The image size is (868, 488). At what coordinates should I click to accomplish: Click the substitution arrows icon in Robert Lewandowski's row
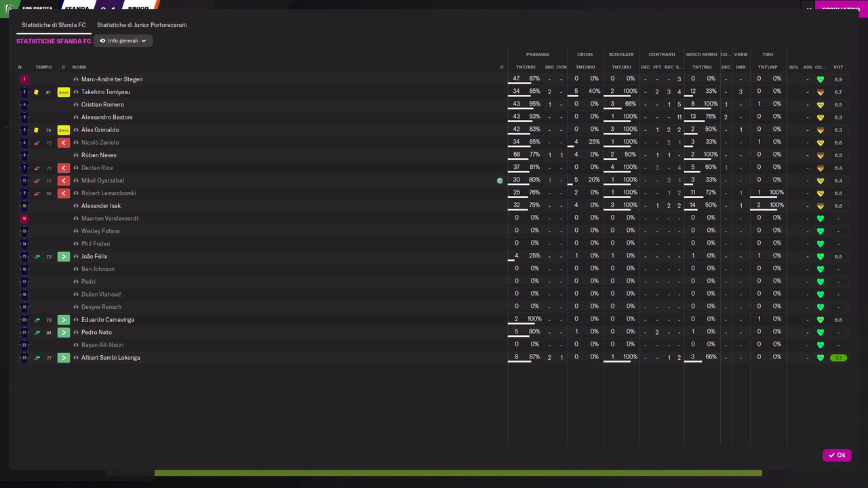pyautogui.click(x=37, y=194)
